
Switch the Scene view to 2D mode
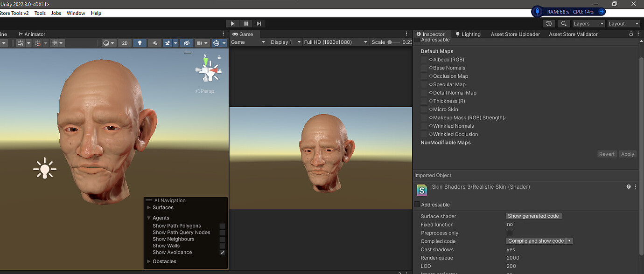coord(125,43)
